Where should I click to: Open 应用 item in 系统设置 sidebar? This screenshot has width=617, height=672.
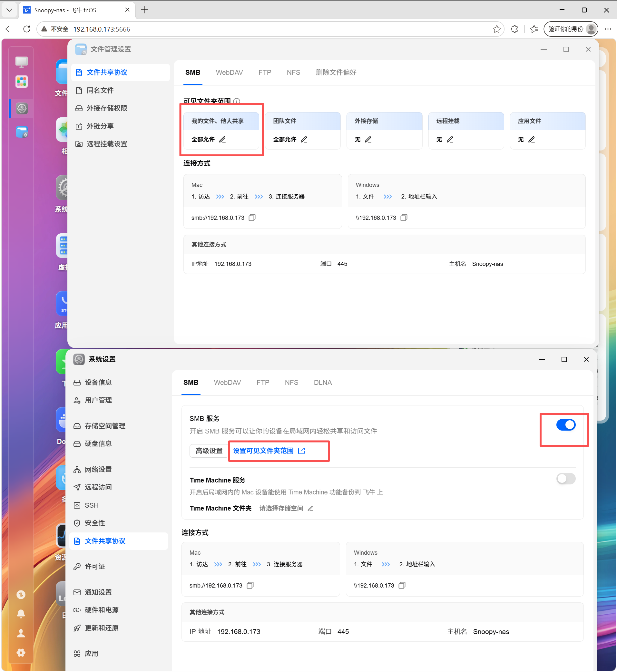pyautogui.click(x=119, y=654)
